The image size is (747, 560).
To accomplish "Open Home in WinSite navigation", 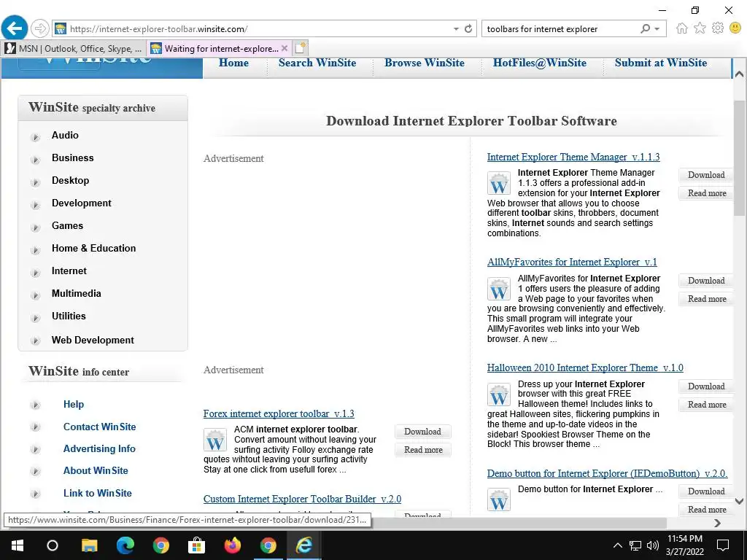I will coord(233,63).
